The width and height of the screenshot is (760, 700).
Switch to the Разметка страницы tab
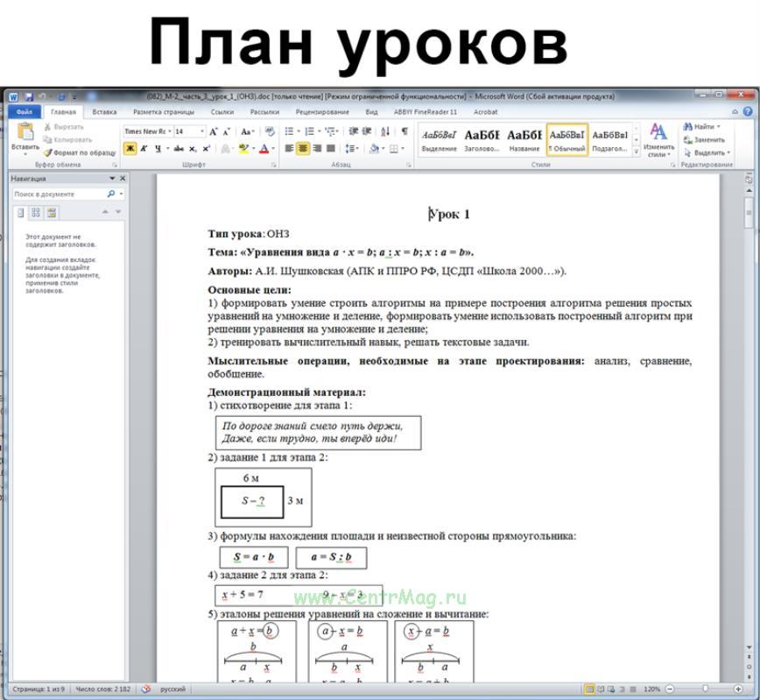(x=164, y=111)
